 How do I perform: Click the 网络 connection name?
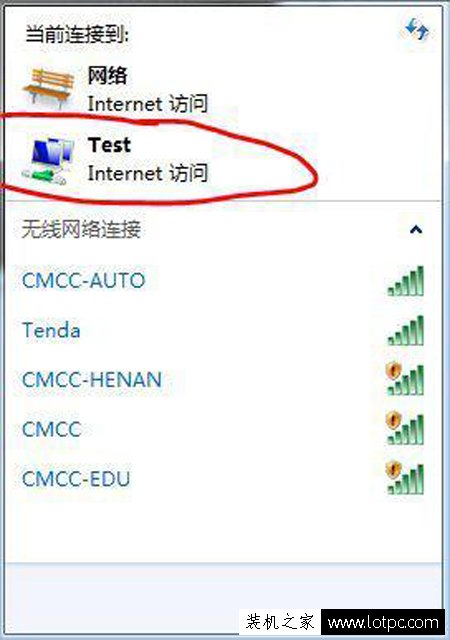[107, 76]
